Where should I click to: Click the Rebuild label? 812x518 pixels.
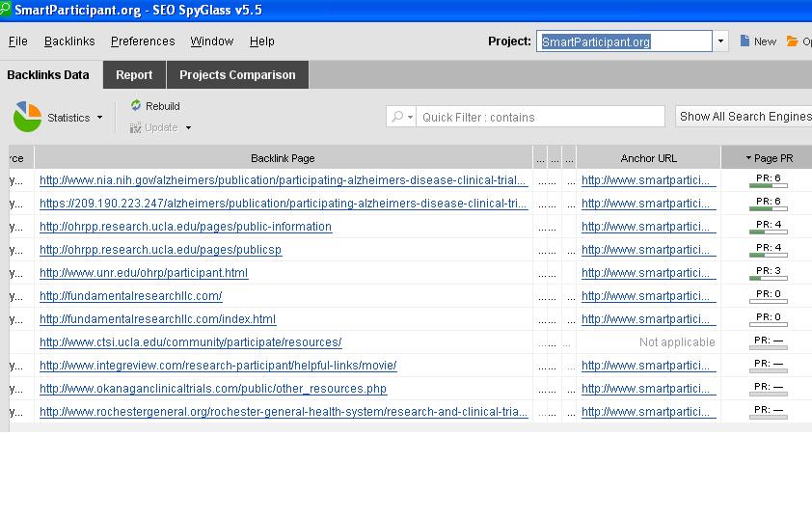coord(163,106)
